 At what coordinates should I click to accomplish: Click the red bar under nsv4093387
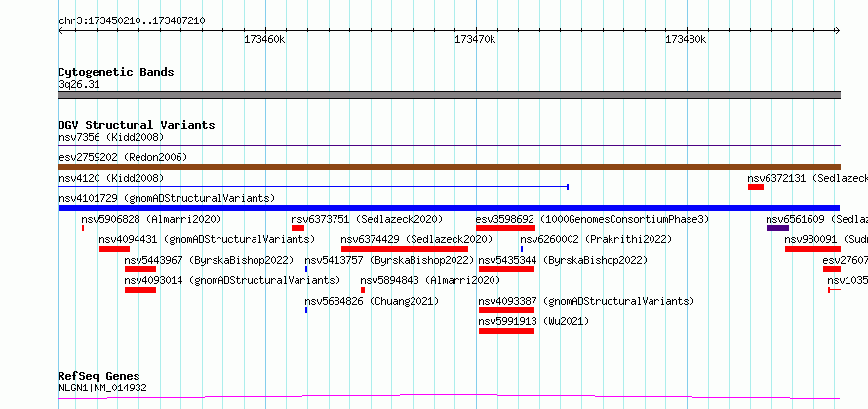tap(506, 310)
